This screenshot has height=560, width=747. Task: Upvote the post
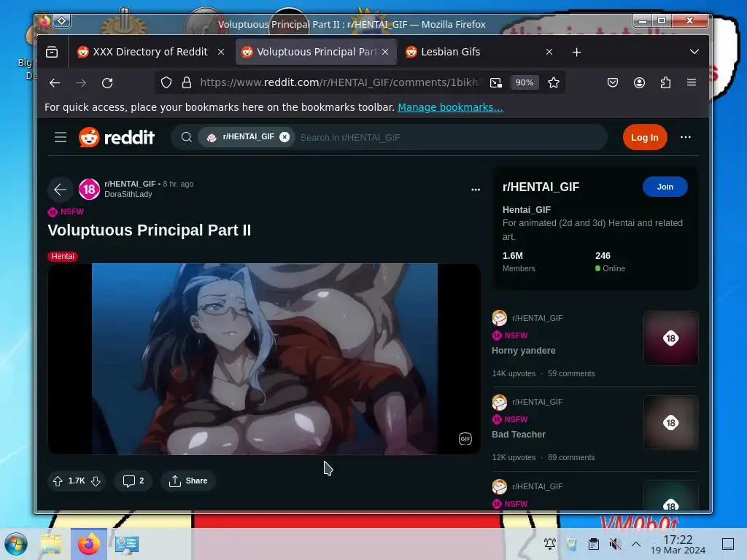(58, 481)
